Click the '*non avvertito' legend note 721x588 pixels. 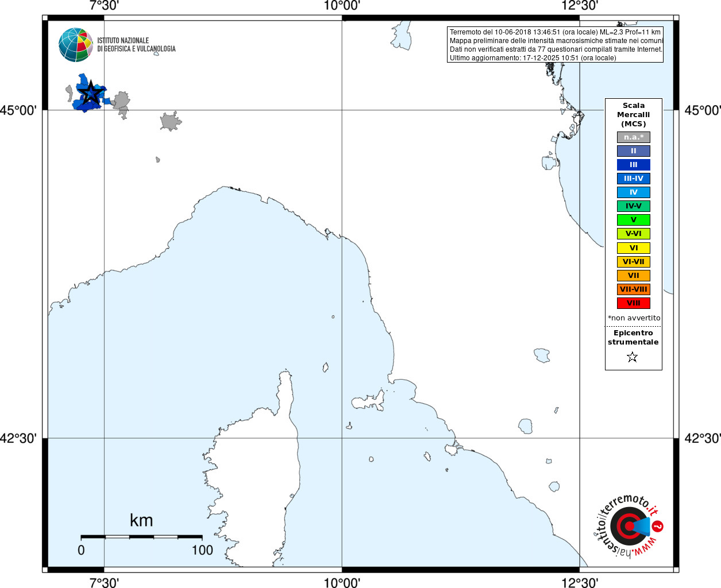tap(634, 318)
